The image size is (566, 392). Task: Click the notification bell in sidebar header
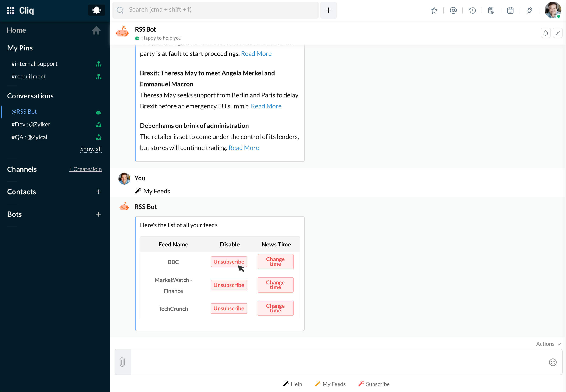[x=97, y=10]
